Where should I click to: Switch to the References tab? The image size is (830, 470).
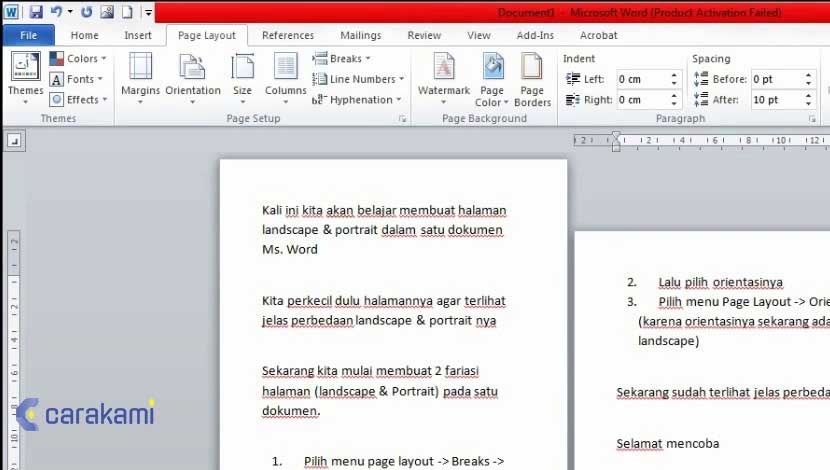(288, 35)
